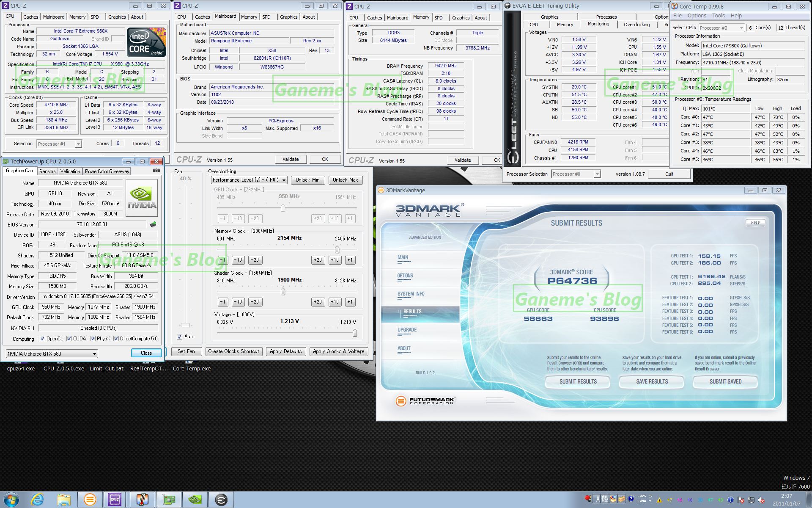
Task: Click the NVIDIA taskbar icon
Action: coord(195,500)
